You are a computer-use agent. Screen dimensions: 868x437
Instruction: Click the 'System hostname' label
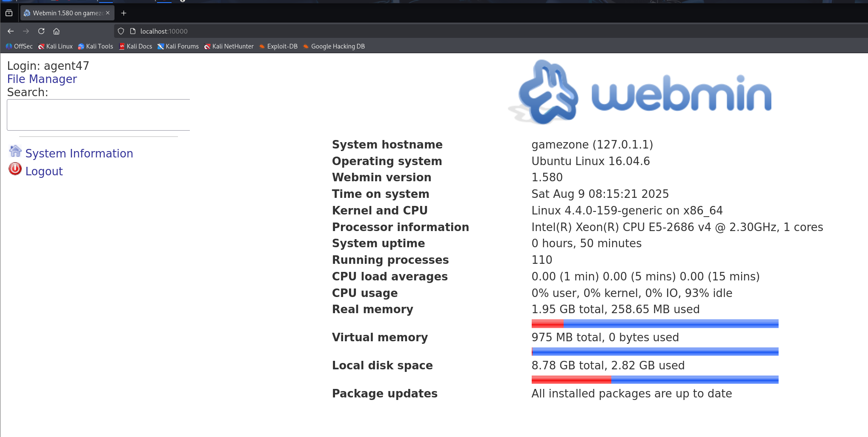tap(387, 145)
